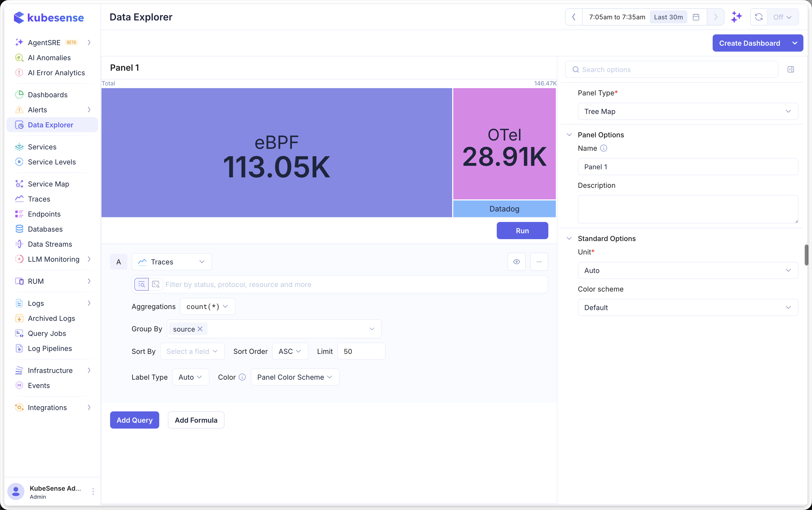Switch to the image search filter mode icon

[156, 284]
